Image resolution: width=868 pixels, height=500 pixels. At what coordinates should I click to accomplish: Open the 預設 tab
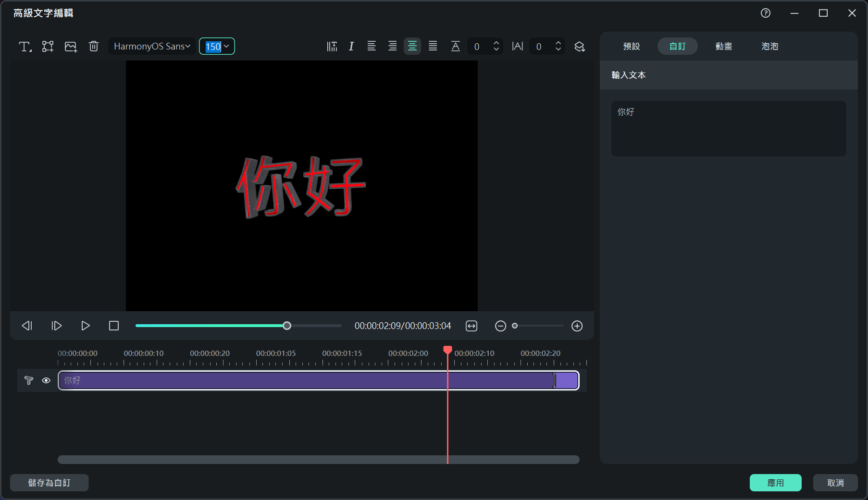pos(632,46)
